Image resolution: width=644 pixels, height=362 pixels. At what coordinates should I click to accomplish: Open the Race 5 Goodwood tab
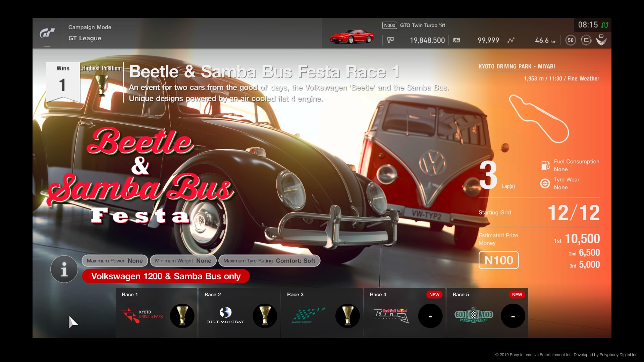click(487, 313)
